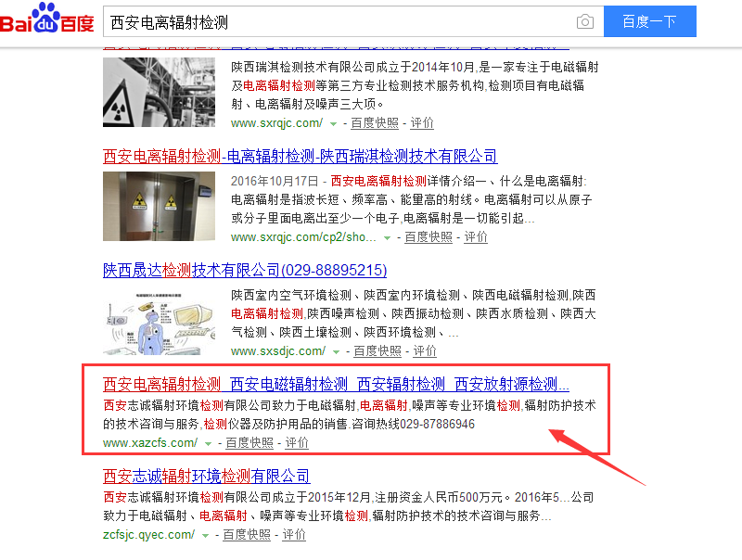
Task: Click 百度快照 under zcfsjc.qyec.com
Action: (x=247, y=534)
